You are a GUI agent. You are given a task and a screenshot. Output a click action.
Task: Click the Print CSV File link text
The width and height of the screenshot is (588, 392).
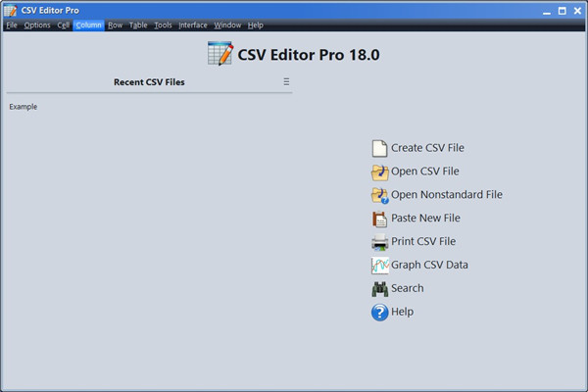[x=423, y=241]
